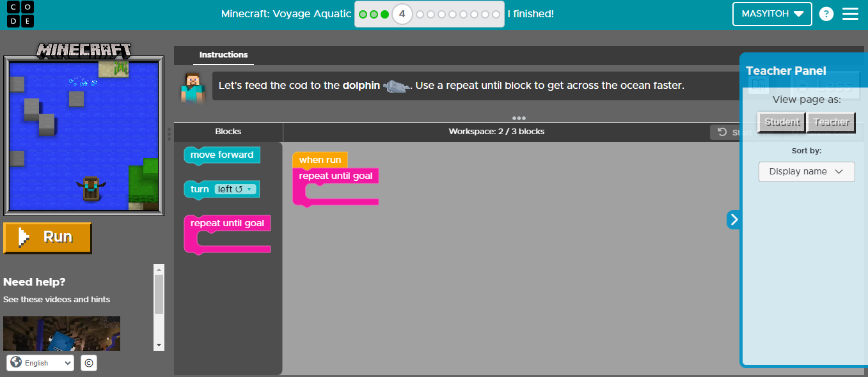Click 'See these videos and hints' text
868x377 pixels.
[x=56, y=300]
